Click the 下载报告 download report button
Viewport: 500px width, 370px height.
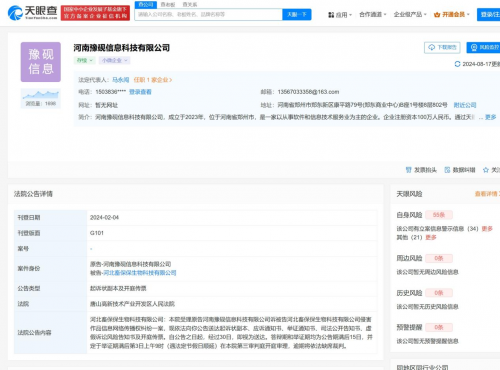pyautogui.click(x=442, y=47)
